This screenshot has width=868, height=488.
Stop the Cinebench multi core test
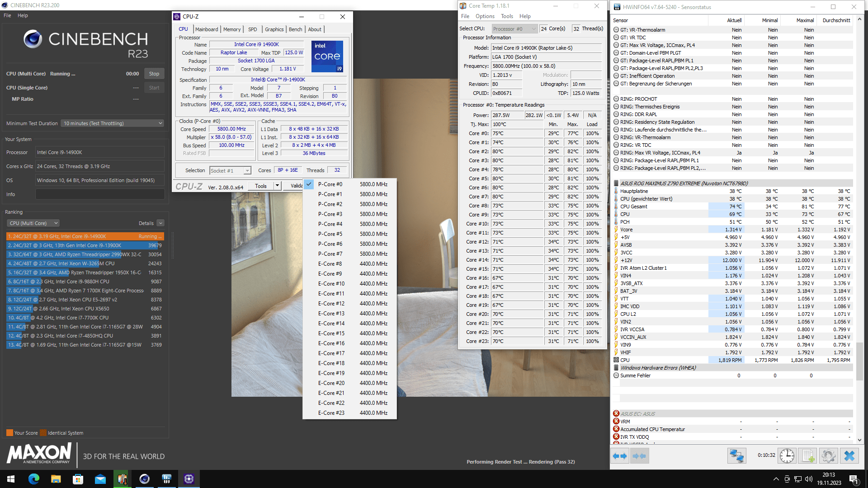(154, 74)
